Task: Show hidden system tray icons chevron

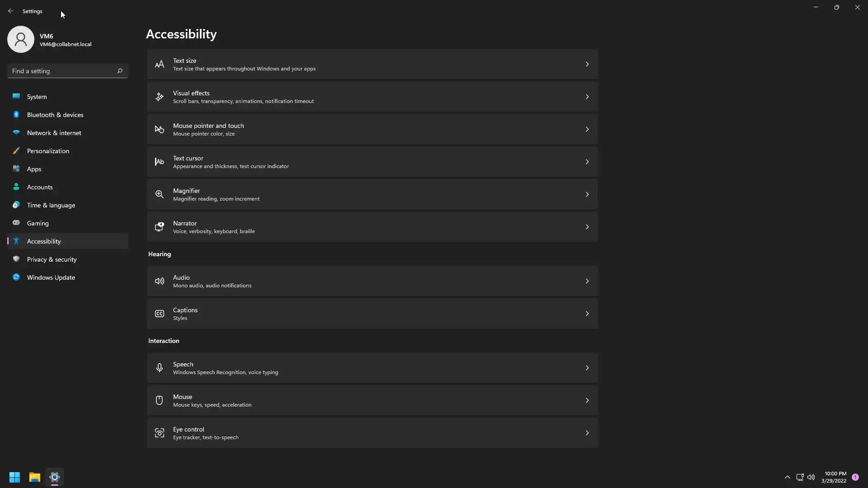Action: 787,477
